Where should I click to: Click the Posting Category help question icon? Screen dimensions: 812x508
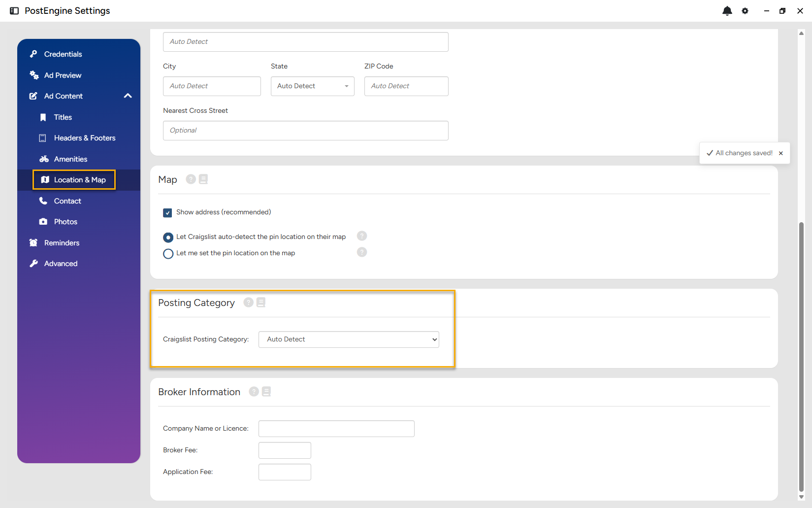click(249, 303)
